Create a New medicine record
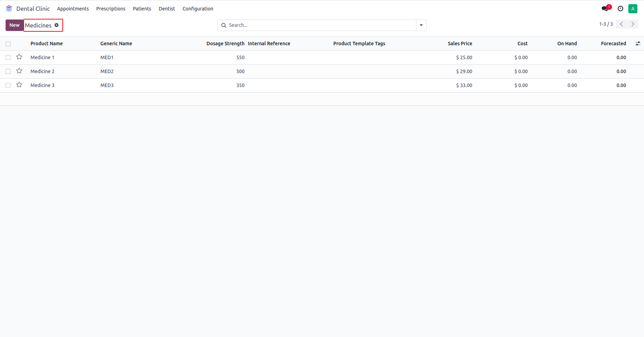This screenshot has height=337, width=644. (x=14, y=25)
